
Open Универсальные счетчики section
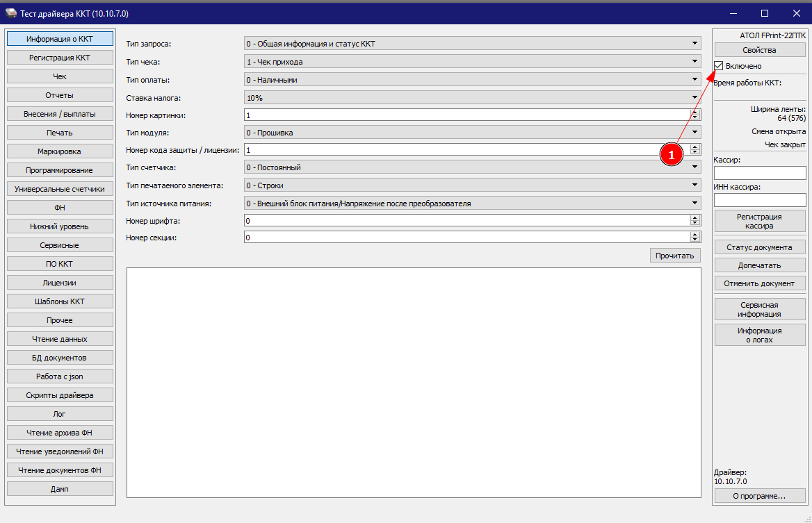60,189
